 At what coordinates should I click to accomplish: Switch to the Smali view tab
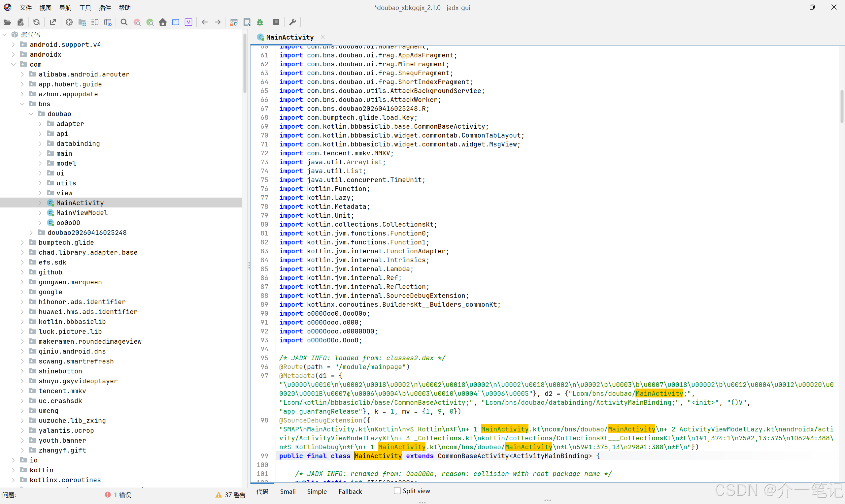[288, 491]
